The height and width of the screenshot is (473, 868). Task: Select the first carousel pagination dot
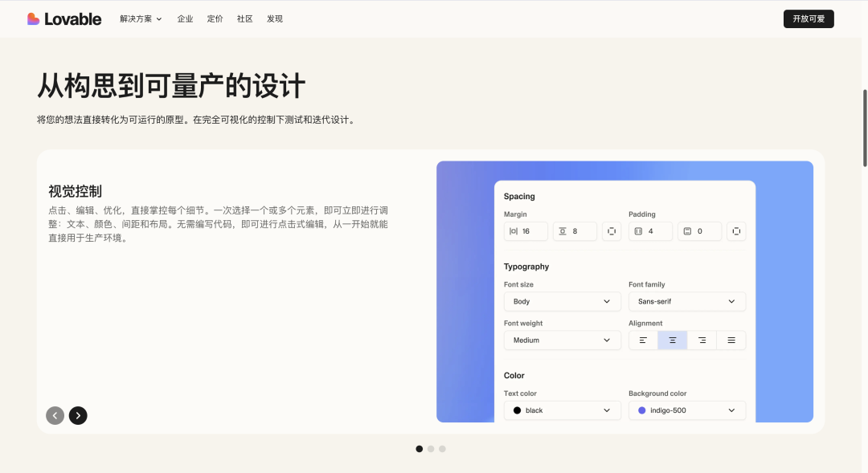pos(420,449)
